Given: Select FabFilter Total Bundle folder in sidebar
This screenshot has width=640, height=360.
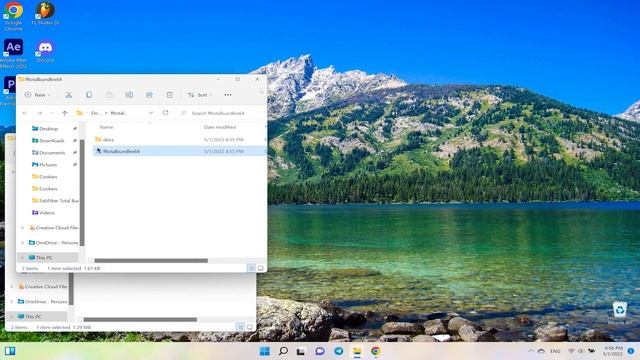Looking at the screenshot, I should click(x=55, y=200).
